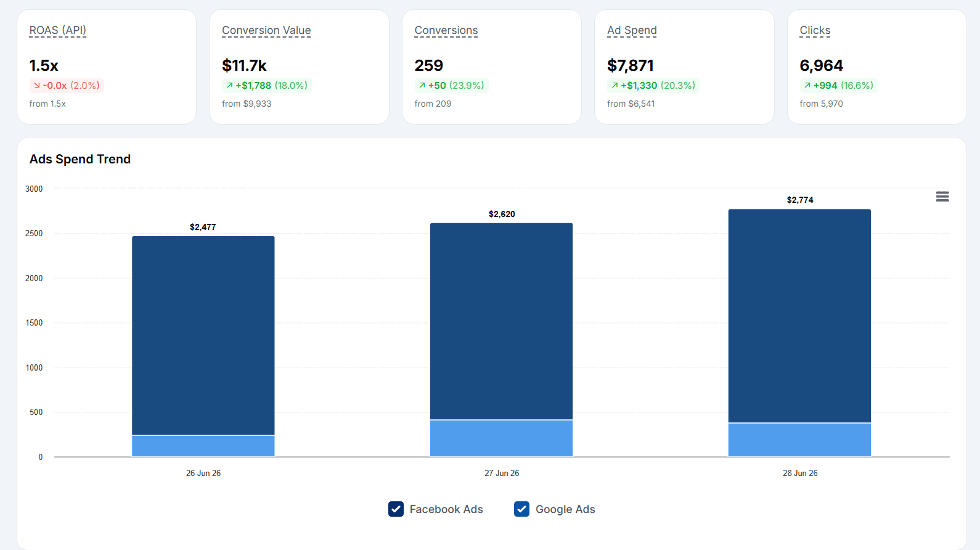Click the Clicks metric label
Viewport: 980px width, 550px height.
tap(815, 30)
